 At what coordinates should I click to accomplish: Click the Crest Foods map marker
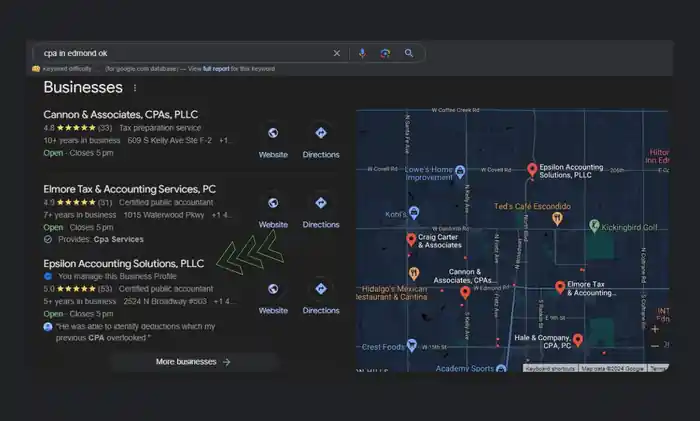click(x=412, y=345)
